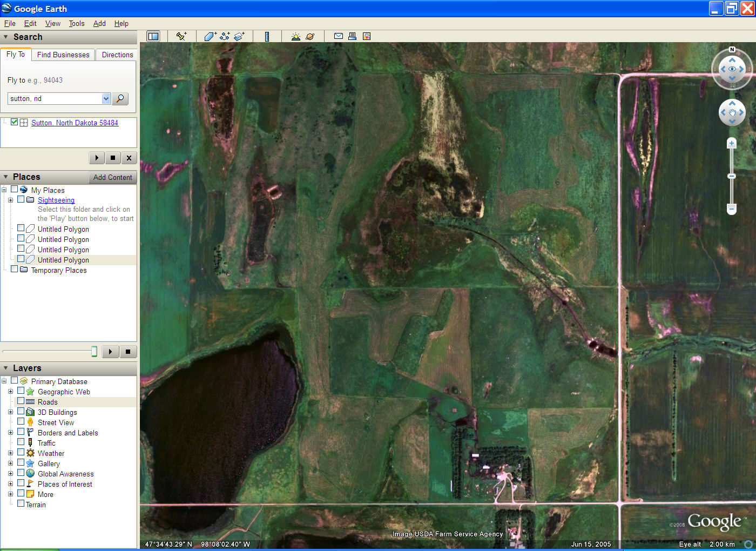756x551 pixels.
Task: Open the File menu
Action: [10, 23]
